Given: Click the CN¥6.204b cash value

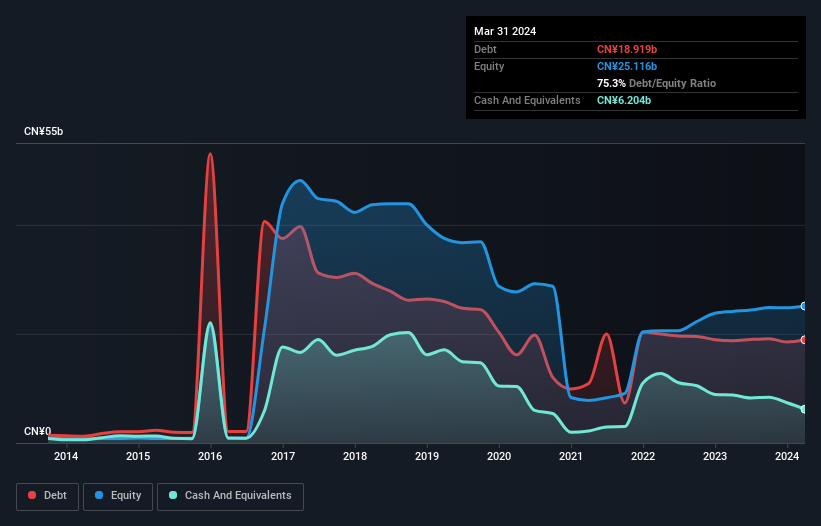Looking at the screenshot, I should (624, 100).
